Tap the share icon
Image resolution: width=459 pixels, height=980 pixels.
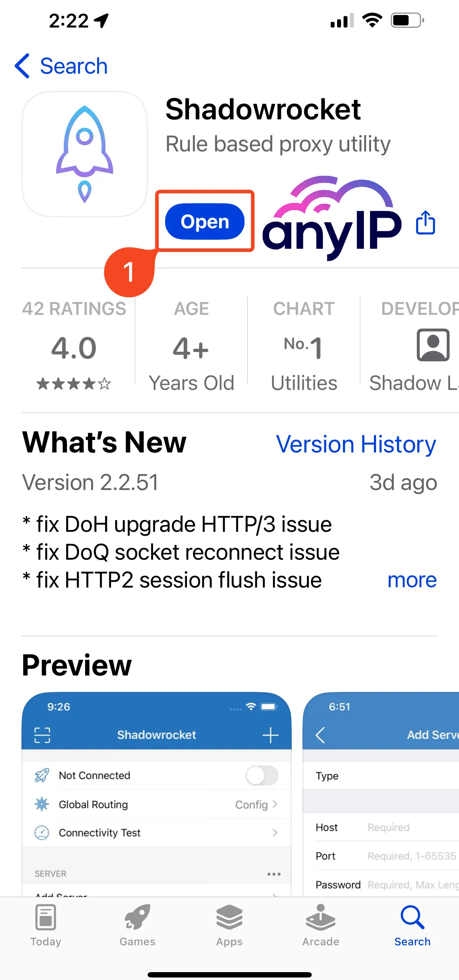(x=425, y=223)
